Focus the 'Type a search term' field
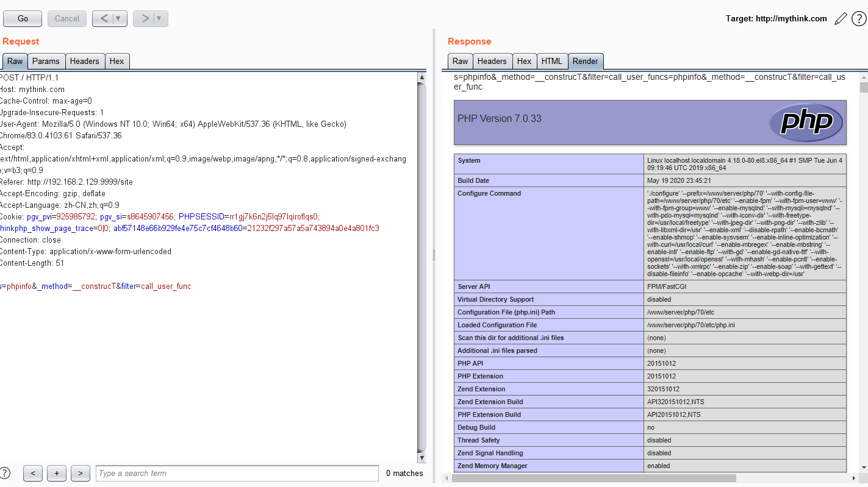The height and width of the screenshot is (487, 868). (237, 473)
